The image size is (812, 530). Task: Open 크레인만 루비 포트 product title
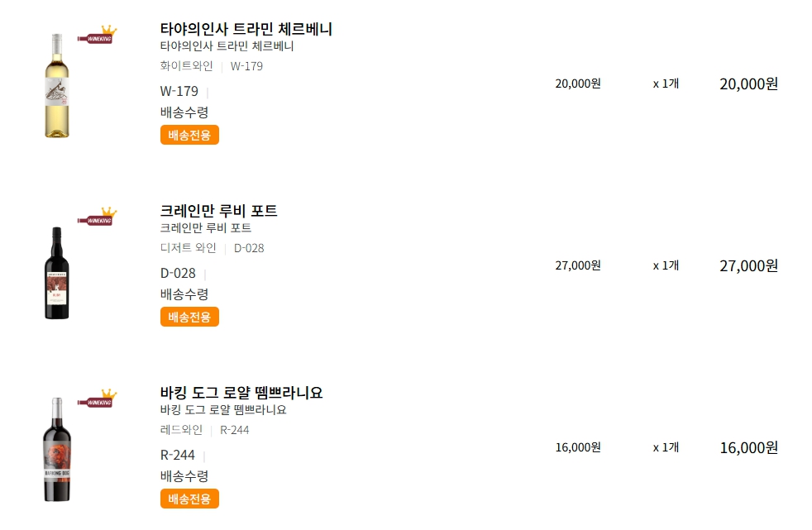pyautogui.click(x=218, y=211)
